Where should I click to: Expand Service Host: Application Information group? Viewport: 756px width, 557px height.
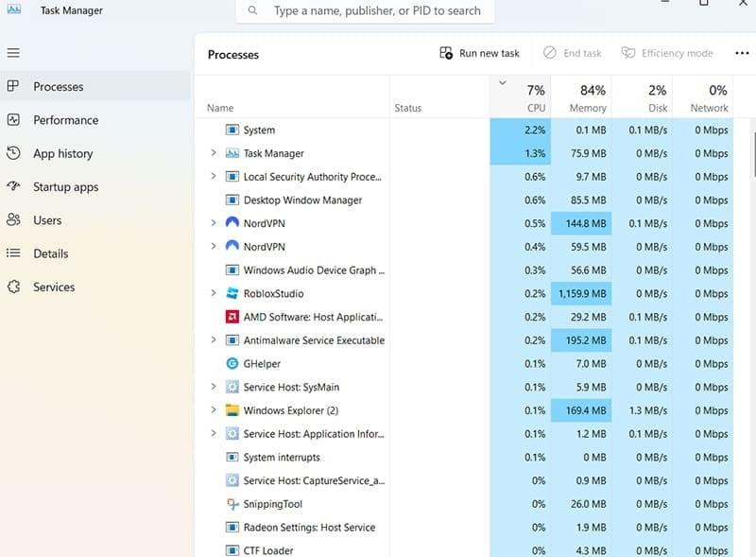tap(214, 433)
